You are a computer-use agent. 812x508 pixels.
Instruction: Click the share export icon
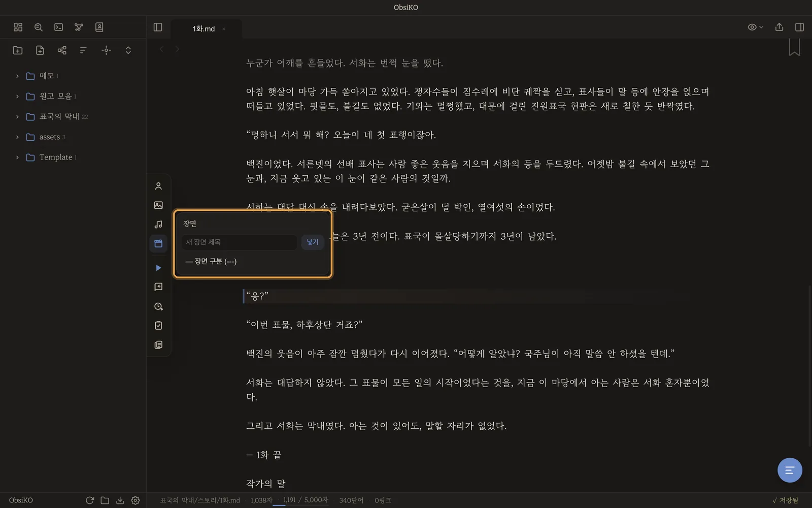[x=779, y=27]
